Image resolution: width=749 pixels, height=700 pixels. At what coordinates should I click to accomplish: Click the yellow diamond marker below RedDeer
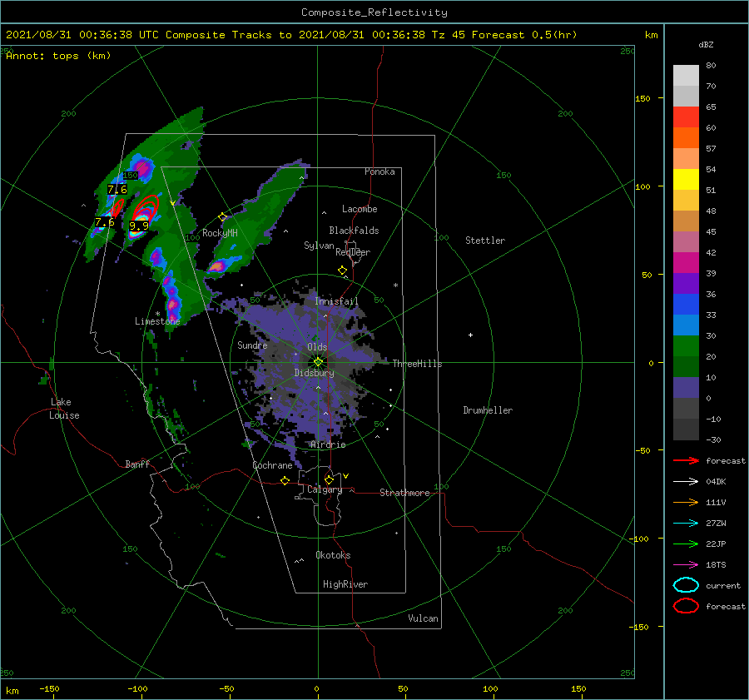click(x=343, y=271)
